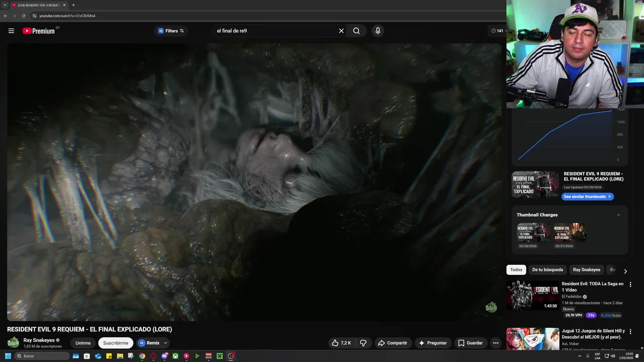Viewport: 644px width, 362px height.
Task: Open OBS Studio from the taskbar
Action: click(230, 356)
